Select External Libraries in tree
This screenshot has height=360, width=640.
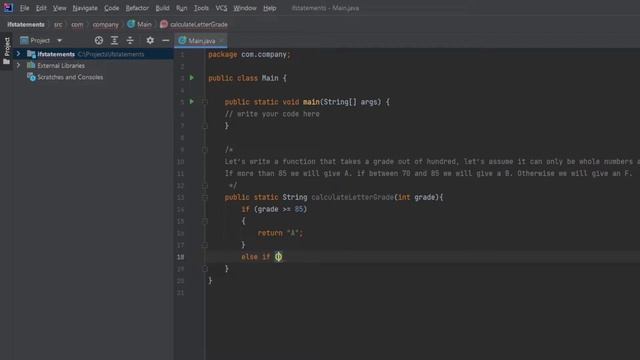[61, 66]
